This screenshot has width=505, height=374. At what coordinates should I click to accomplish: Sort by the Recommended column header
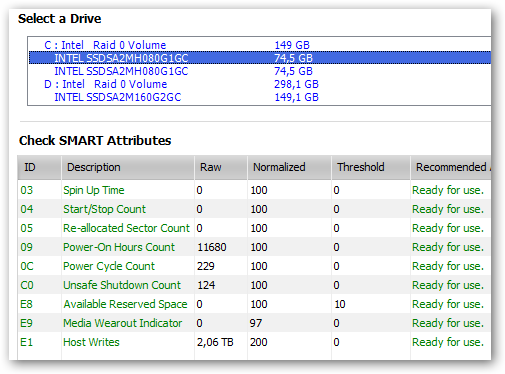[451, 167]
